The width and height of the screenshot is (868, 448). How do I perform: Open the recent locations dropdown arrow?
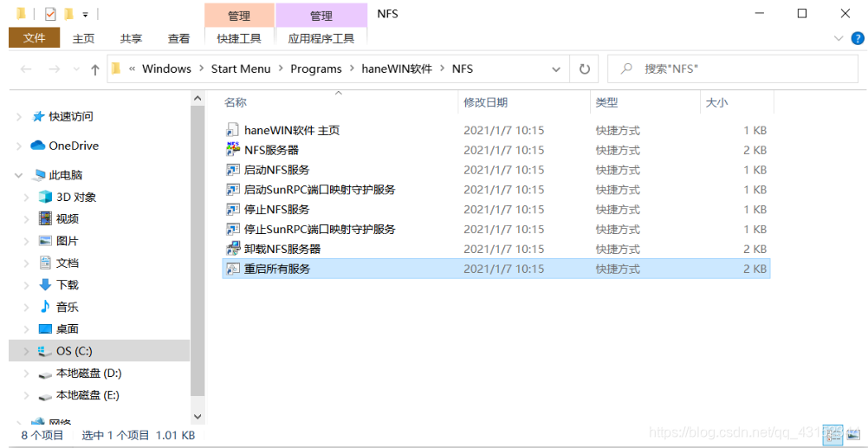[x=76, y=69]
